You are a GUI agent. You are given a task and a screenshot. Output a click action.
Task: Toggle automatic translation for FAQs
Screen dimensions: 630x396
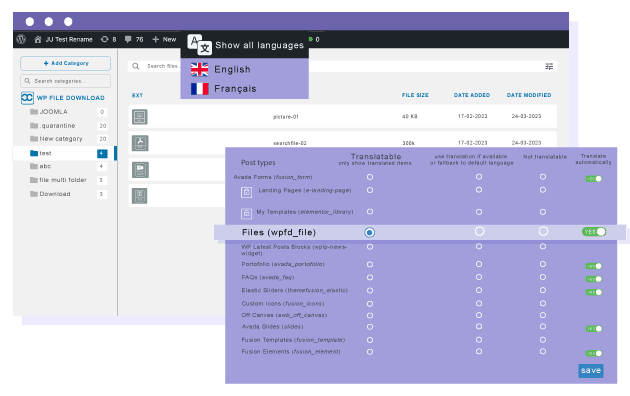594,279
